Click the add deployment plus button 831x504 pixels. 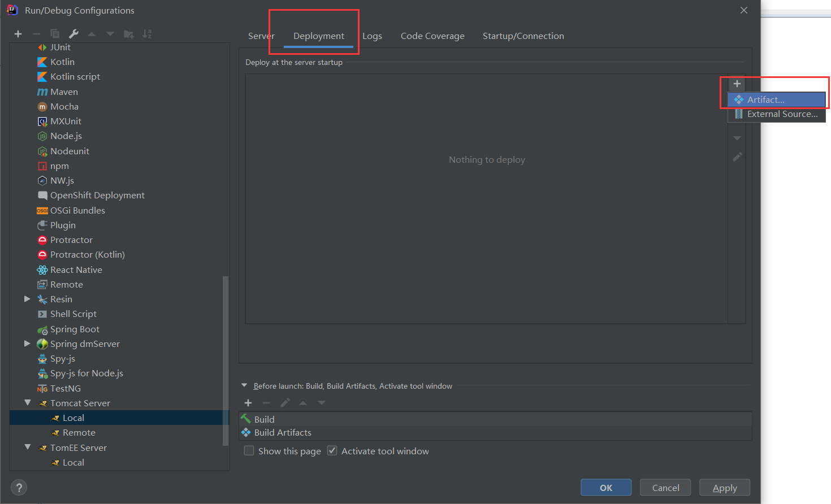[737, 84]
